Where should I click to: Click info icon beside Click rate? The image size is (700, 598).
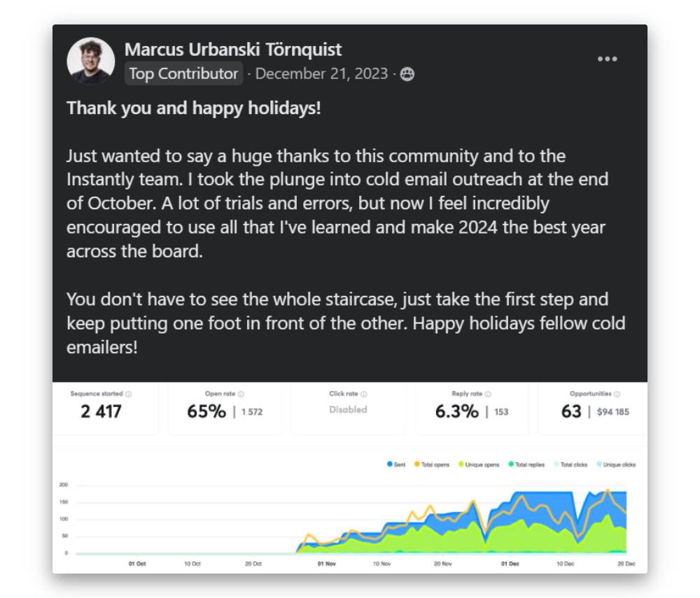point(364,394)
